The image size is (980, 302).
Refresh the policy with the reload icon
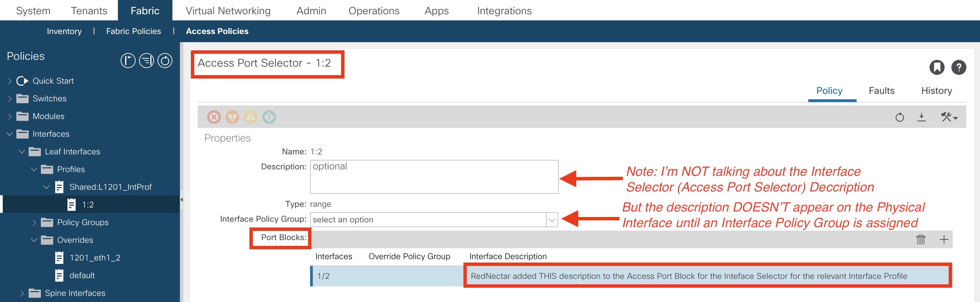click(x=899, y=117)
